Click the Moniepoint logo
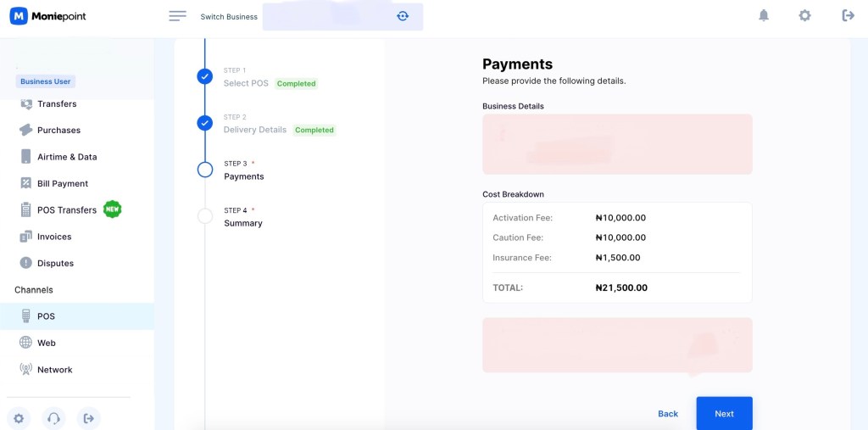 pyautogui.click(x=48, y=16)
